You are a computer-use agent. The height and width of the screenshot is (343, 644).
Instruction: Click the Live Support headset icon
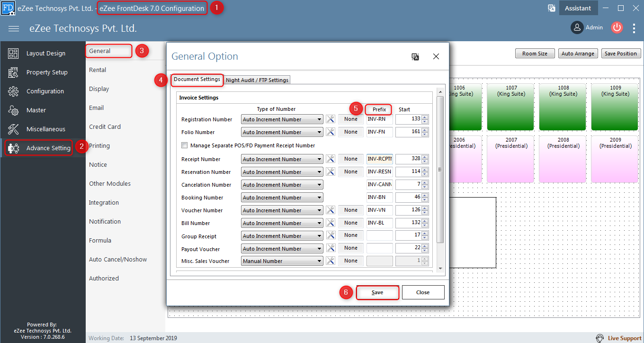pyautogui.click(x=600, y=338)
